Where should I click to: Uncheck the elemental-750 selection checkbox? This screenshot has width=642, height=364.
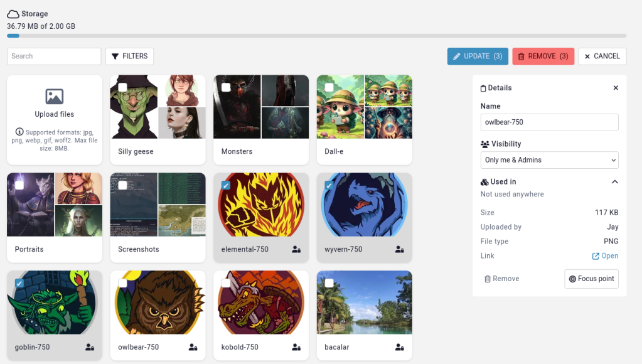click(227, 185)
